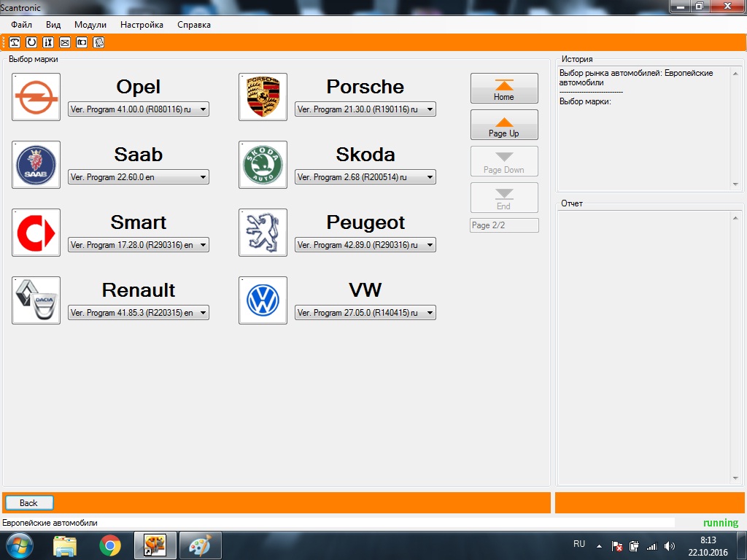Viewport: 747px width, 560px height.
Task: Click the circular refresh toolbar icon
Action: click(x=31, y=42)
